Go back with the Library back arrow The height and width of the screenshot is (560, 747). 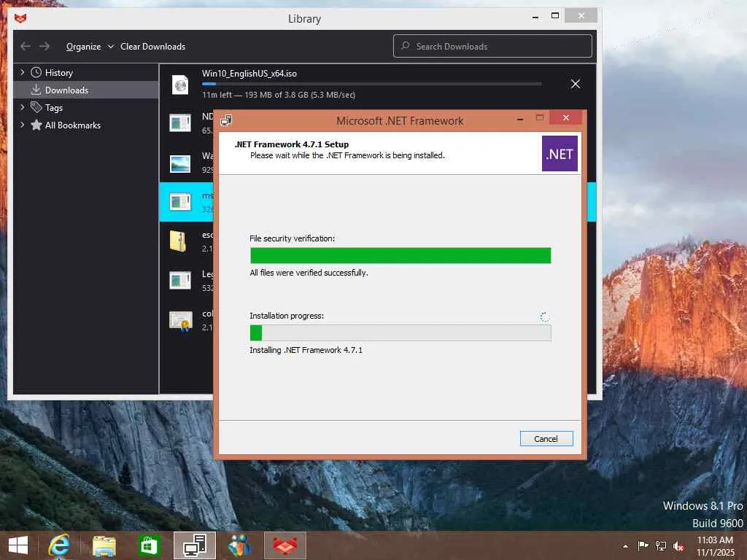pos(26,46)
